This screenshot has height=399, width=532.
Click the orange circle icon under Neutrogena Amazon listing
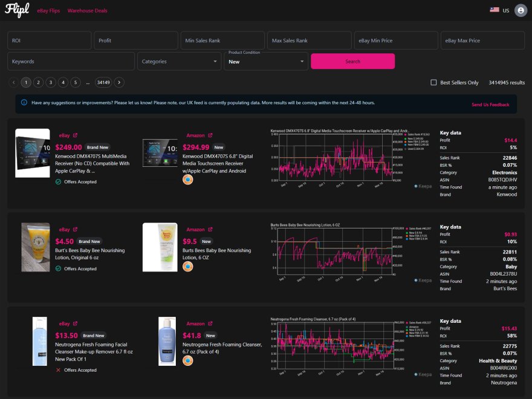tap(187, 360)
